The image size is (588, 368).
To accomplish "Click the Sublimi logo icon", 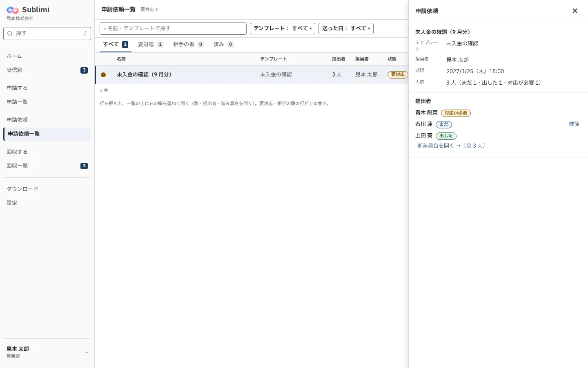I will click(x=13, y=10).
